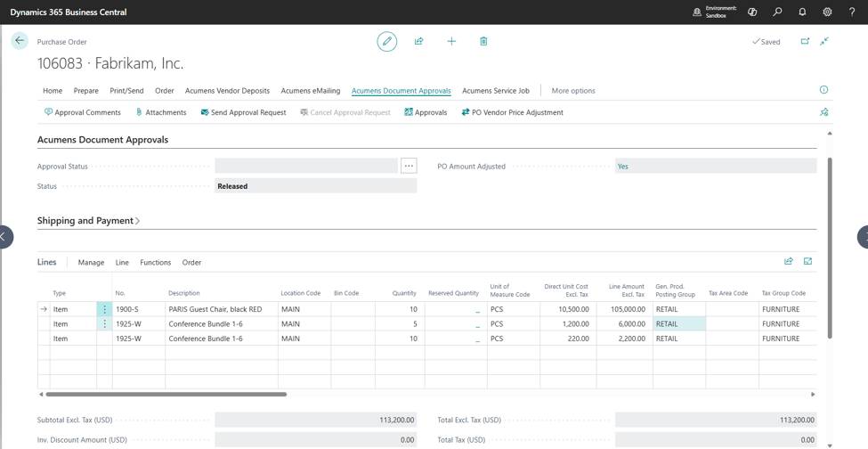Show the FactBox info icon
The height and width of the screenshot is (449, 868).
pos(823,90)
